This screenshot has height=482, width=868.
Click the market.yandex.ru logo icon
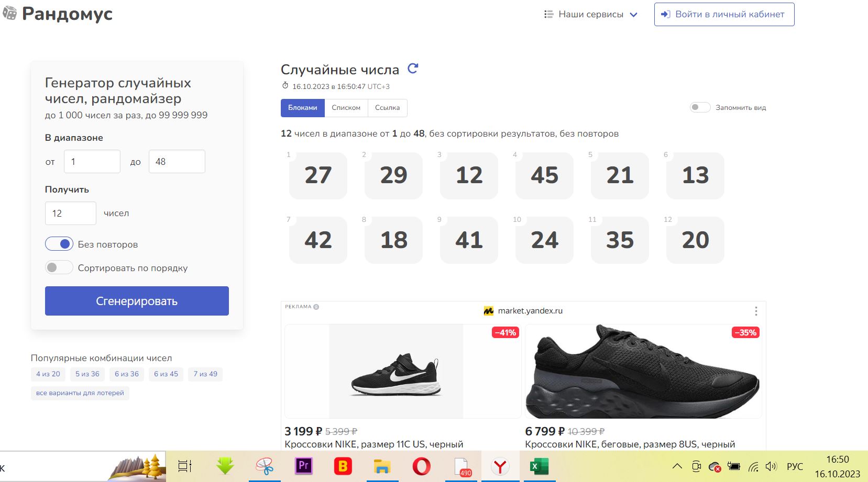pos(489,311)
